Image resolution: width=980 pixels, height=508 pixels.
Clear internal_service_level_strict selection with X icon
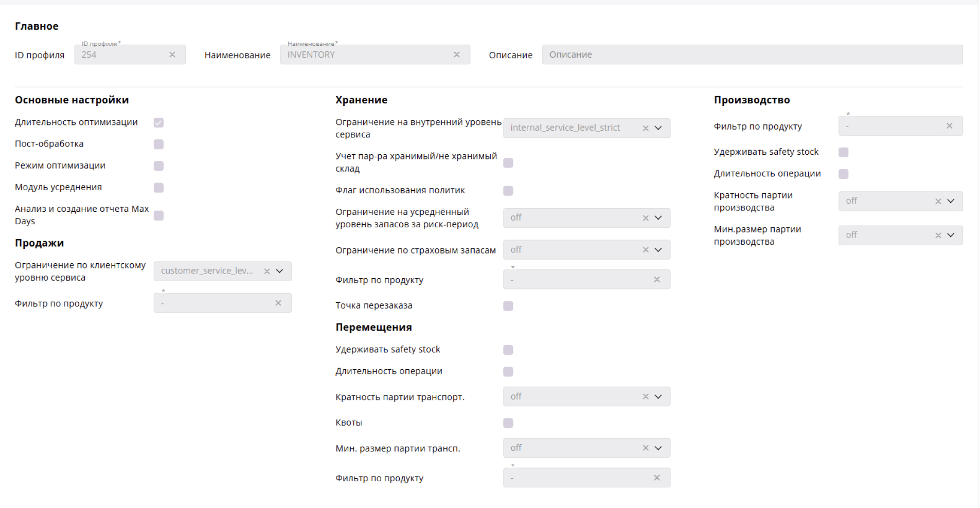[x=646, y=128]
